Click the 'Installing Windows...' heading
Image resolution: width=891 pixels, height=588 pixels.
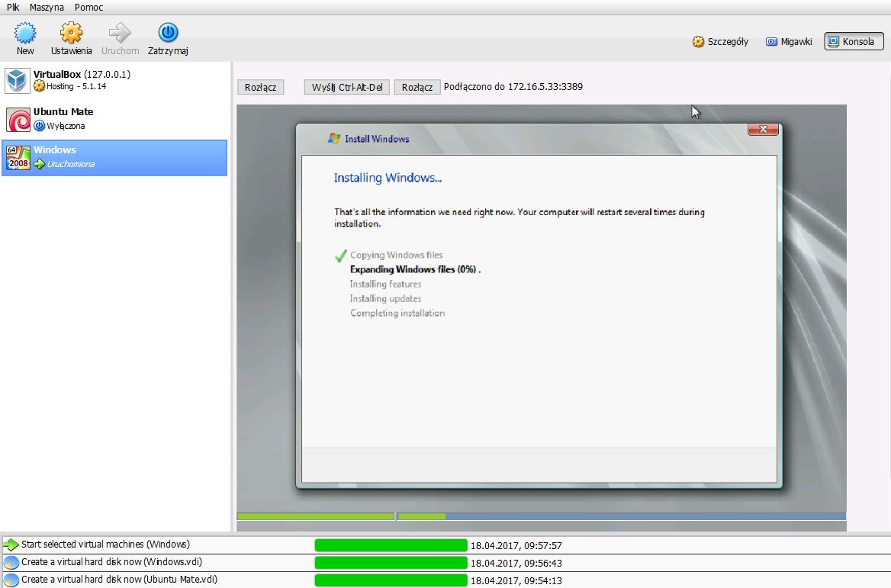(x=388, y=178)
